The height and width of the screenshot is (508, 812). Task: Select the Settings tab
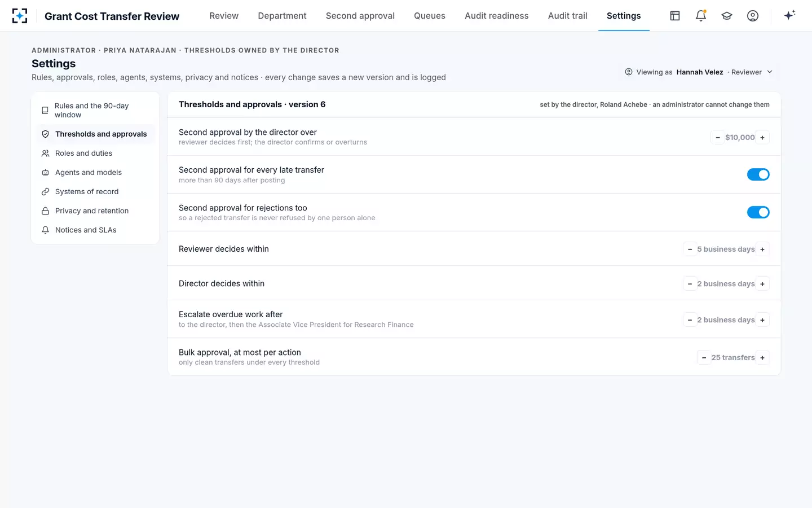pyautogui.click(x=624, y=16)
